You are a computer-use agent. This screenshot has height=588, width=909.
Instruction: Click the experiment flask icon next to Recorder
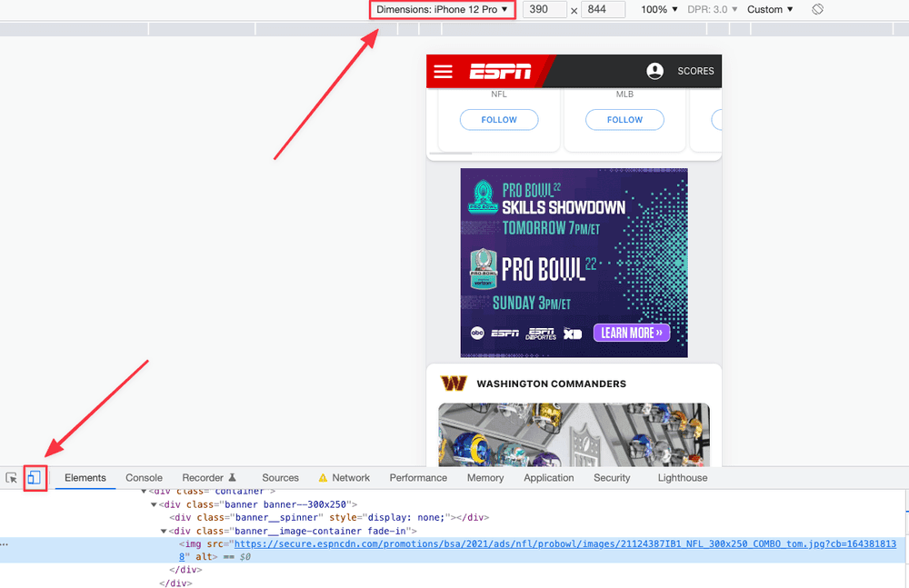233,476
